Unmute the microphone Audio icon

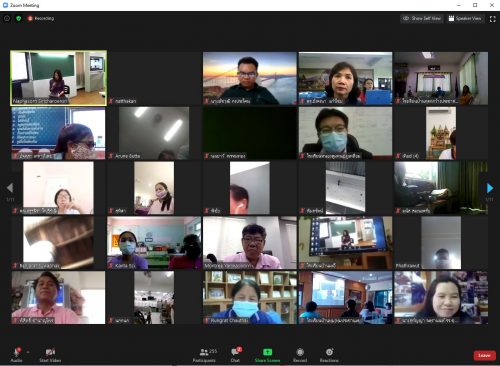point(17,352)
